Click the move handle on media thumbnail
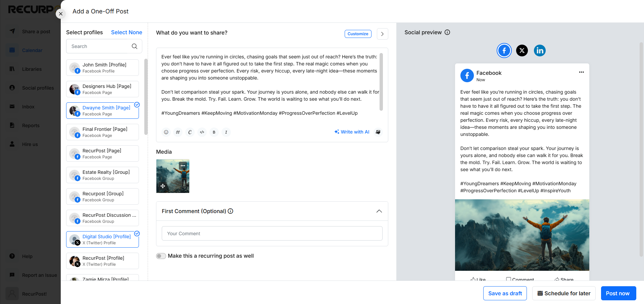Viewport: 644px width, 304px height. click(x=163, y=186)
